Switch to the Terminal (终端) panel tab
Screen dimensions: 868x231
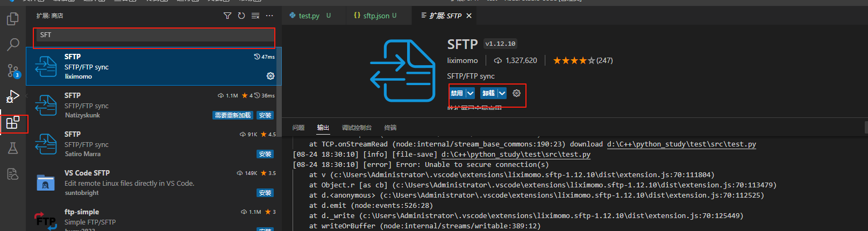[390, 128]
